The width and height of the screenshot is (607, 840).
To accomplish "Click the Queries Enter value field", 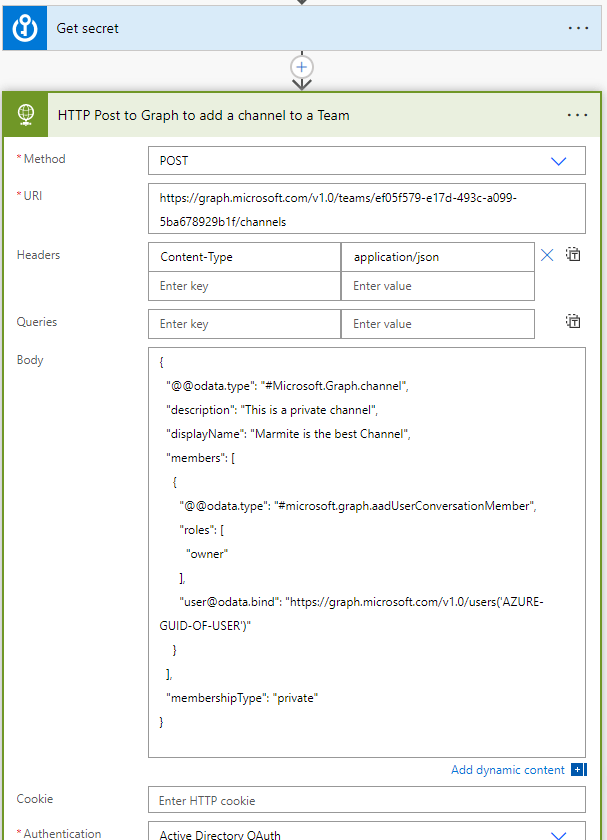I will (437, 324).
